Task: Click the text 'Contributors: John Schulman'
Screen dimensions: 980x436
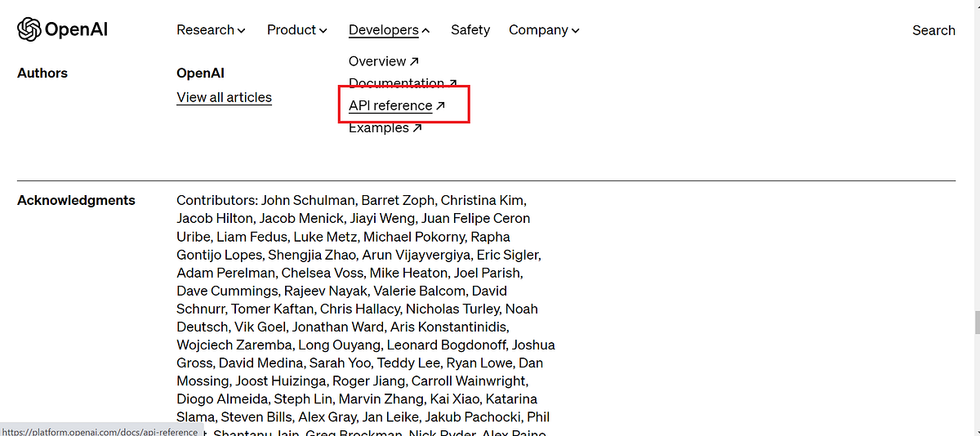Action: click(x=266, y=200)
